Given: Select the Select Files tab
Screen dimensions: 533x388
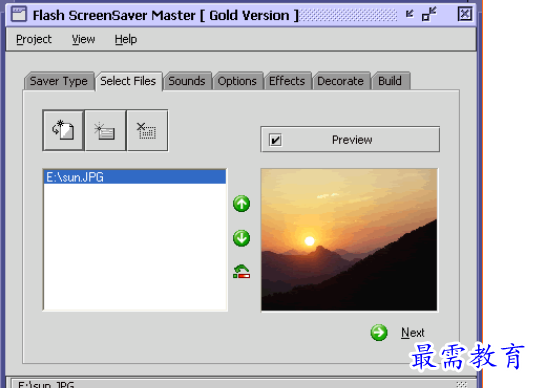Looking at the screenshot, I should point(128,81).
